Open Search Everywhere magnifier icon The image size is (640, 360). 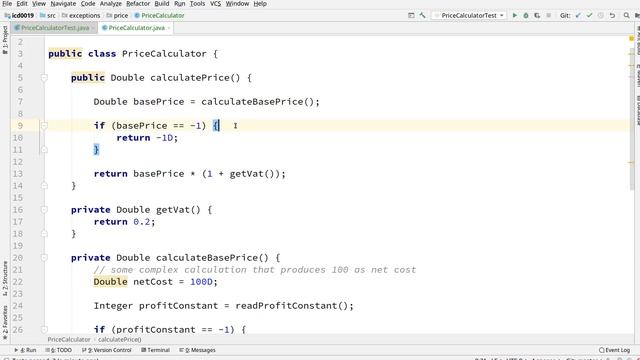(x=627, y=16)
